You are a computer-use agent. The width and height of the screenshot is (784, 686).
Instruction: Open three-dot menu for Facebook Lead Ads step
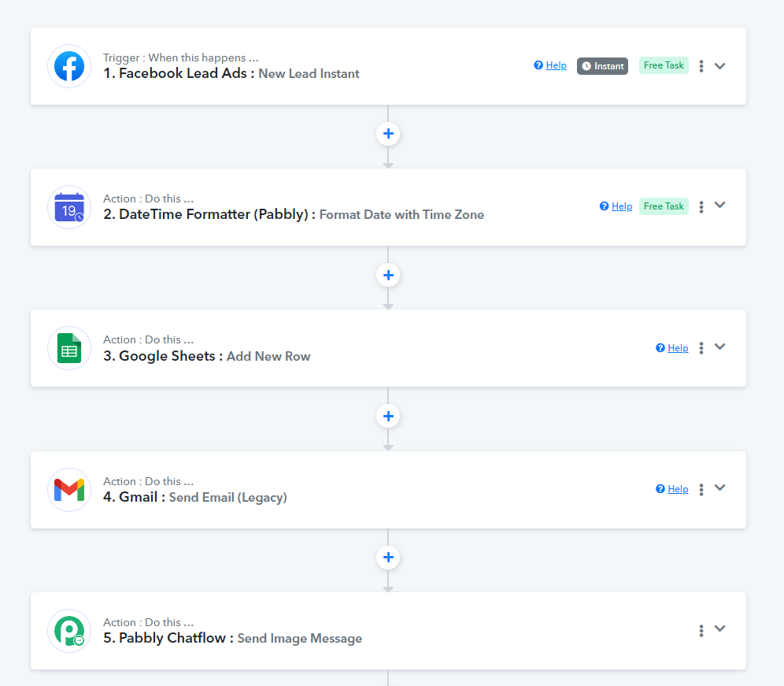(701, 66)
